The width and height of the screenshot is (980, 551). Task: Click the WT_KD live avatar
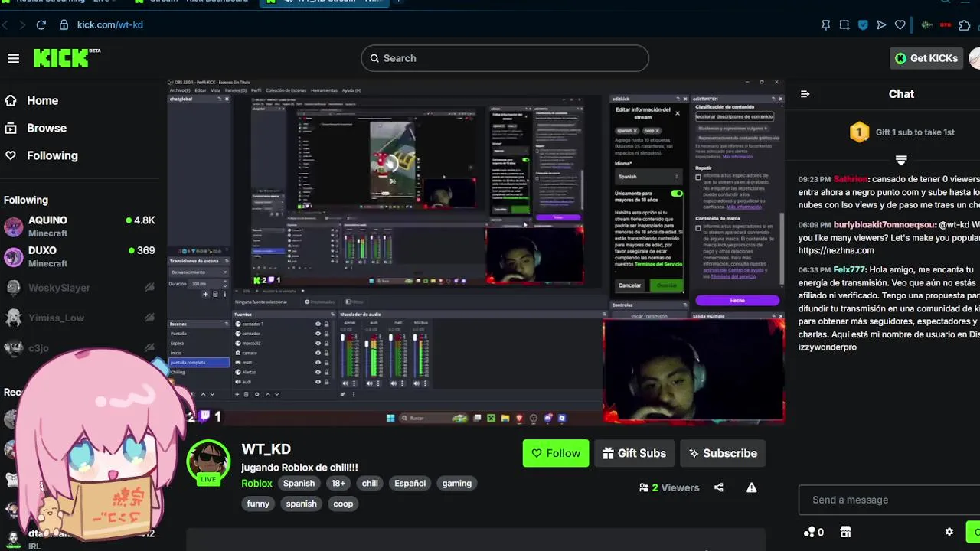(208, 462)
